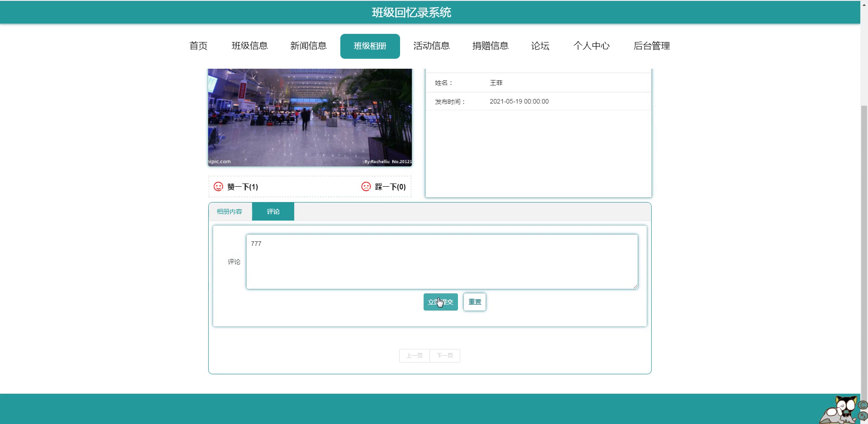
Task: Open the 论坛 forum page
Action: (x=540, y=46)
